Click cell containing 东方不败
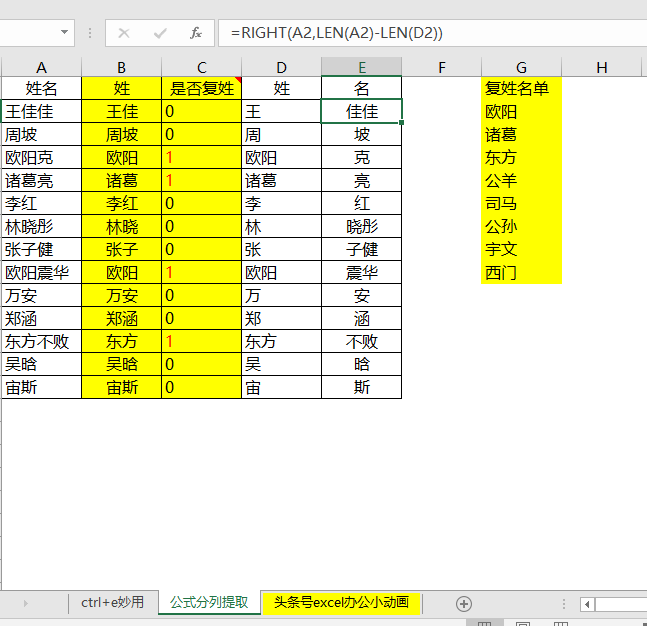Viewport: 647px width, 626px height. pyautogui.click(x=41, y=341)
